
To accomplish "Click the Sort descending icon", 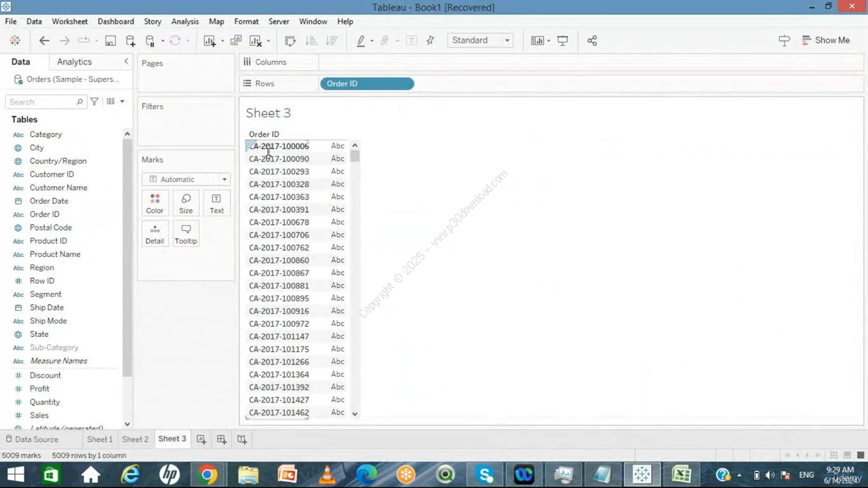I will (332, 41).
